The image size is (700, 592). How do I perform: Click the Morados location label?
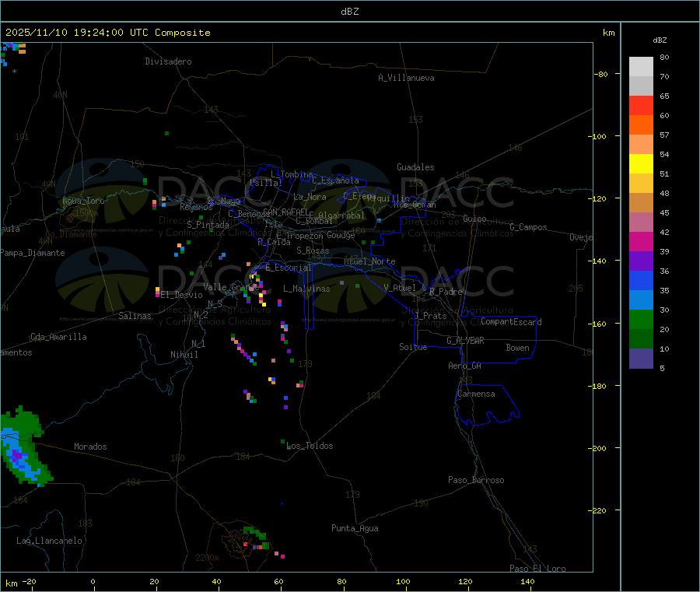[x=90, y=447]
